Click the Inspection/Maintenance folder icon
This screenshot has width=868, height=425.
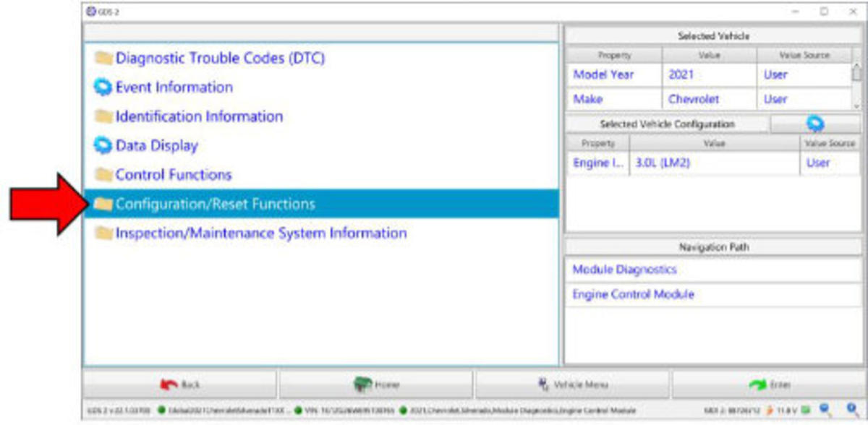click(x=104, y=233)
